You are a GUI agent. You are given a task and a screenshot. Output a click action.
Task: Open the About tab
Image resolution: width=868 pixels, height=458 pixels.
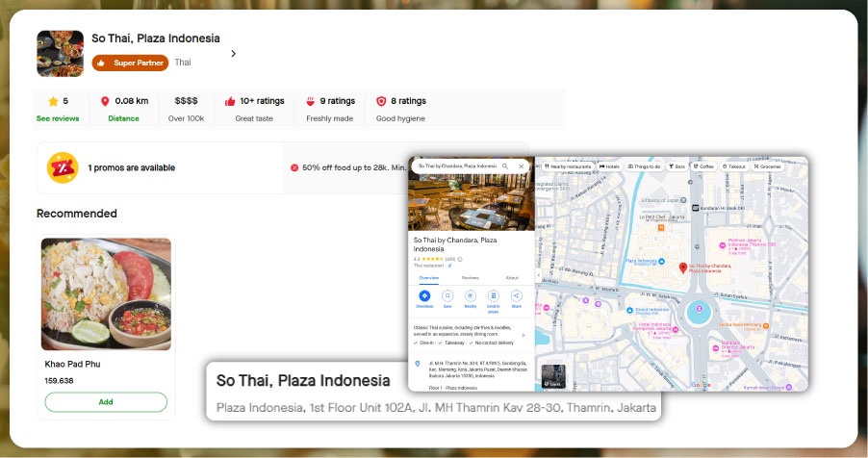click(512, 277)
